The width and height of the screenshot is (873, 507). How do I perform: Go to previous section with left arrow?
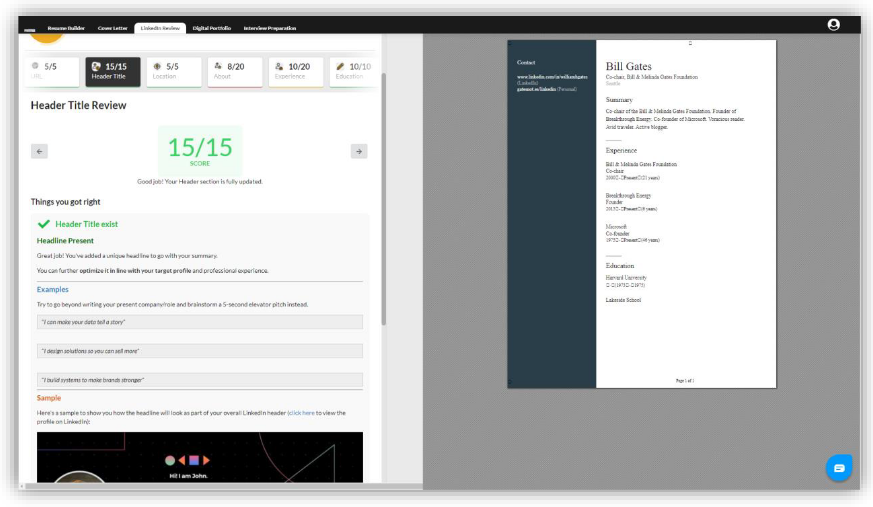pyautogui.click(x=39, y=151)
